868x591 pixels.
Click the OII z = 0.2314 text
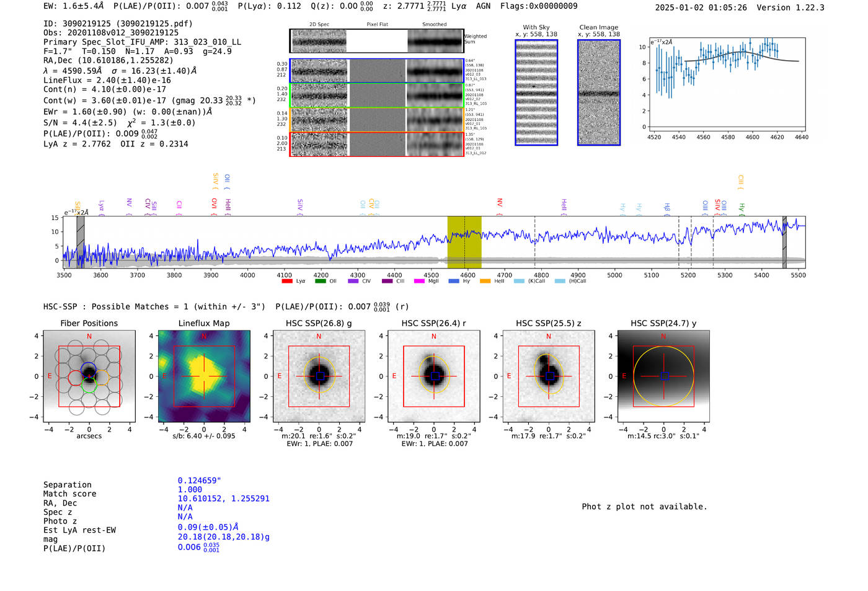click(x=154, y=144)
